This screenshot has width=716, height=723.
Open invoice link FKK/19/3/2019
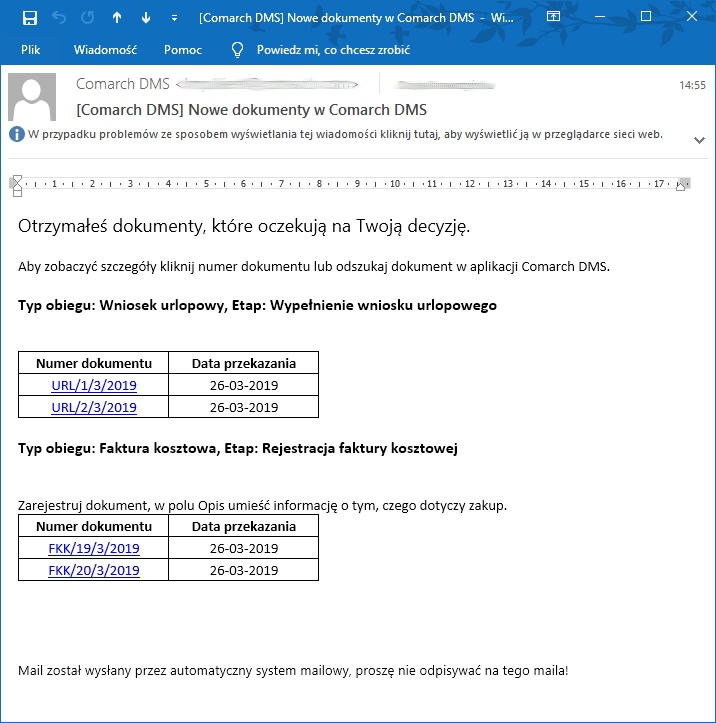[x=94, y=548]
